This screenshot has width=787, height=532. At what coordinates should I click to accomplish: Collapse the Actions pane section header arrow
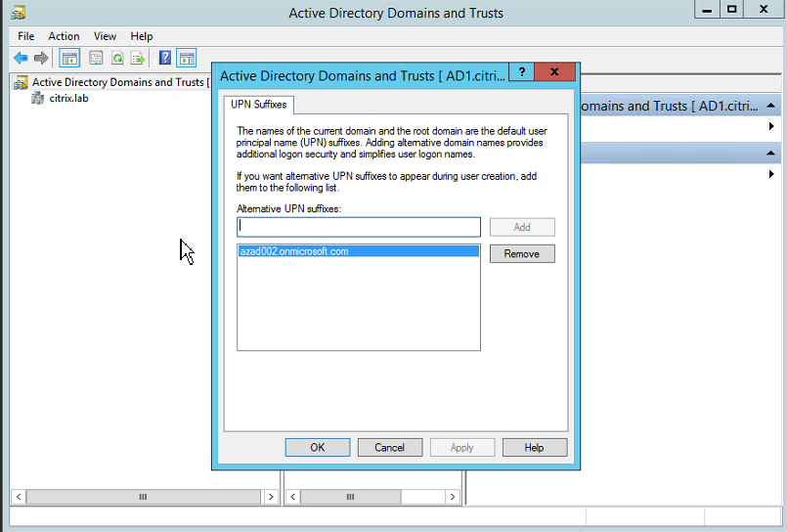coord(771,106)
